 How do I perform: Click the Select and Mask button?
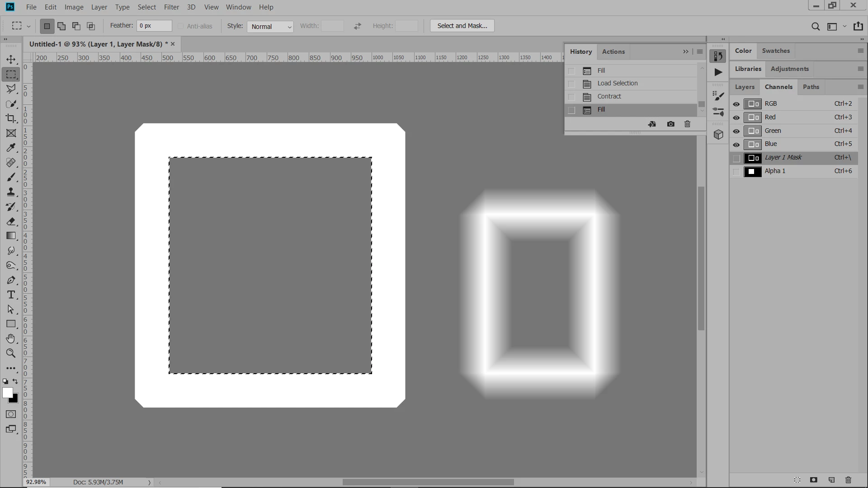(462, 26)
